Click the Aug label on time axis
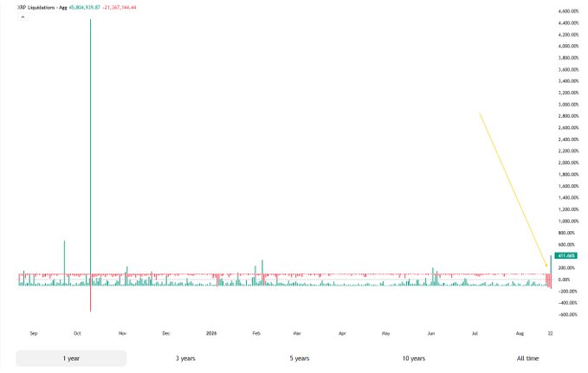 (520, 333)
